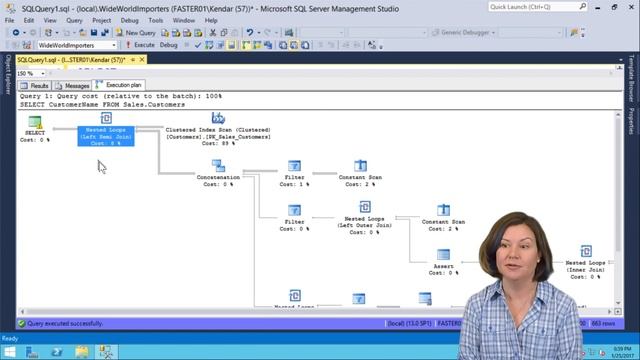Click the Change Connection icon
This screenshot has height=360, width=640.
tap(27, 45)
